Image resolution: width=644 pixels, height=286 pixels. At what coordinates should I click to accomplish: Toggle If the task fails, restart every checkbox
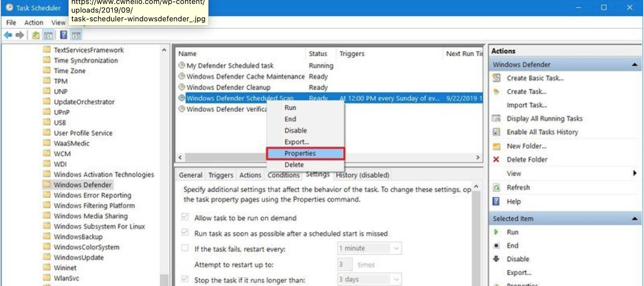click(x=185, y=248)
